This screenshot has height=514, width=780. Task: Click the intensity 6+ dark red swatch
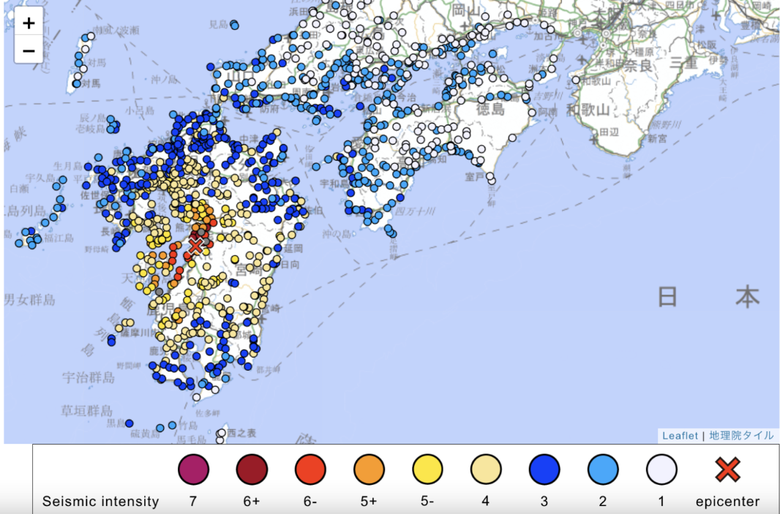252,469
